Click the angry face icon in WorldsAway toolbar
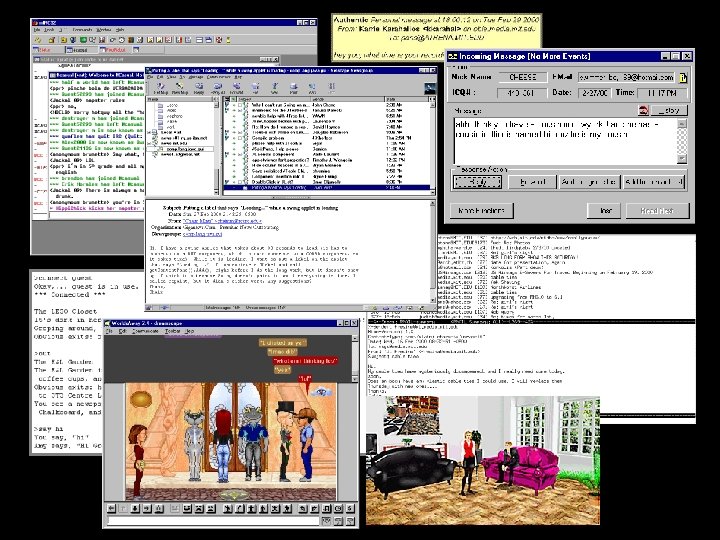Viewport: 720px width, 540px height. tap(199, 508)
